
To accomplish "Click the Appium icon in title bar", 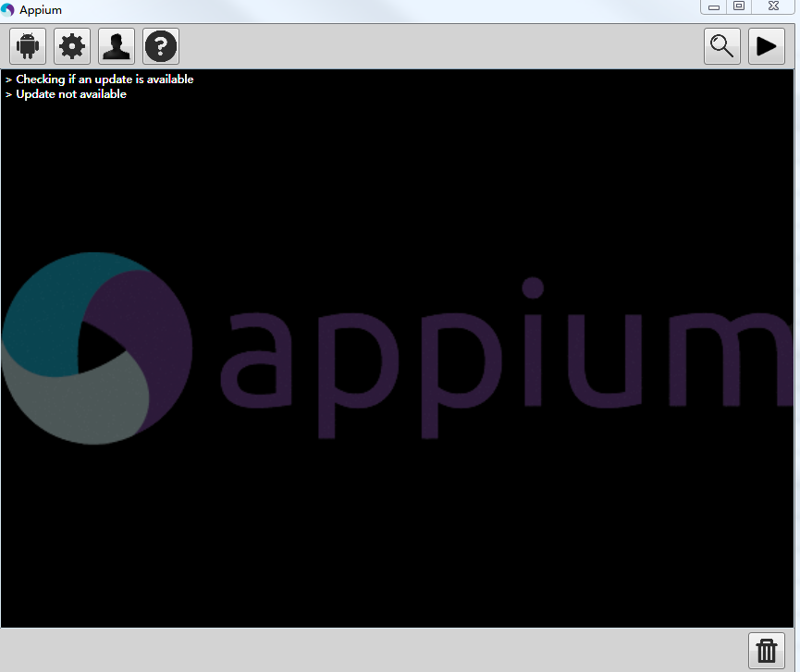I will pos(7,9).
